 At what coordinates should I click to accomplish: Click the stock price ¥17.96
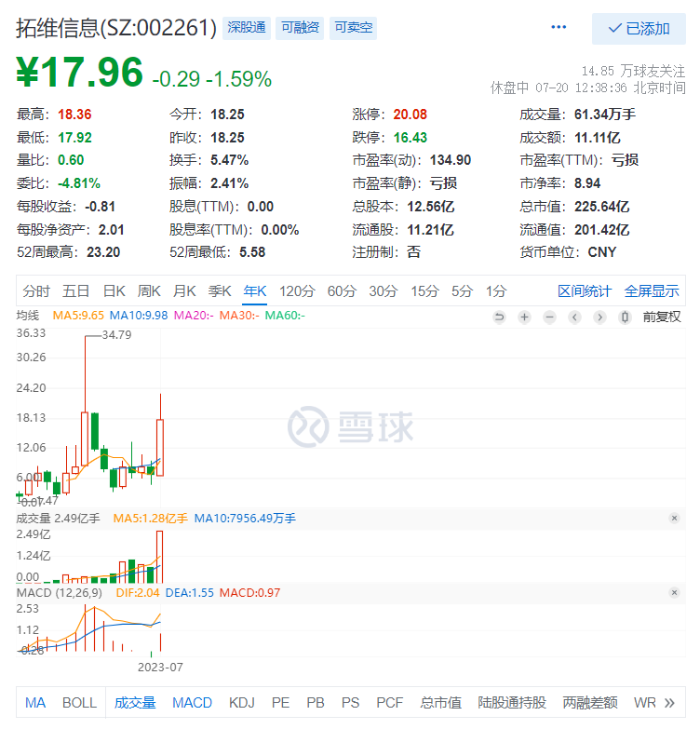click(79, 72)
